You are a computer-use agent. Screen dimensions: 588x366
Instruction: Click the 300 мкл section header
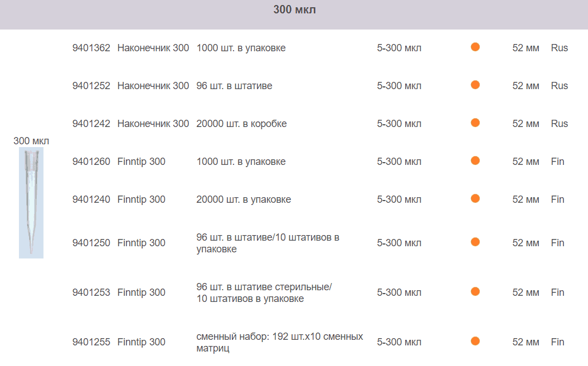click(x=294, y=10)
